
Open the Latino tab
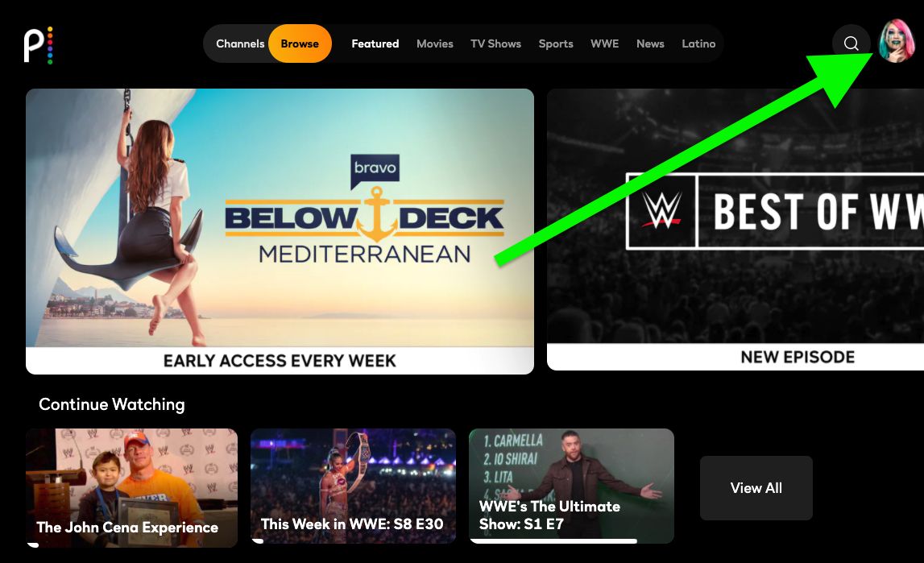click(698, 43)
